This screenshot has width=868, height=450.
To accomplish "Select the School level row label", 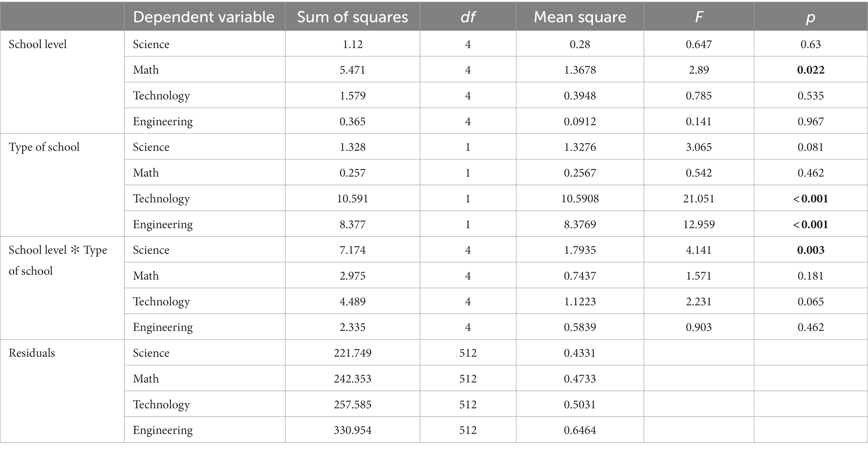I will click(x=38, y=44).
